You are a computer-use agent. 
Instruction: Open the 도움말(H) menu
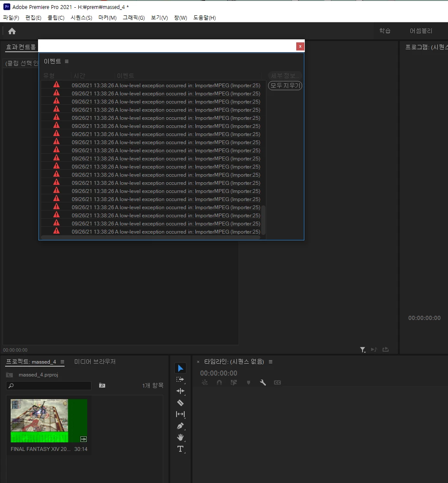204,18
